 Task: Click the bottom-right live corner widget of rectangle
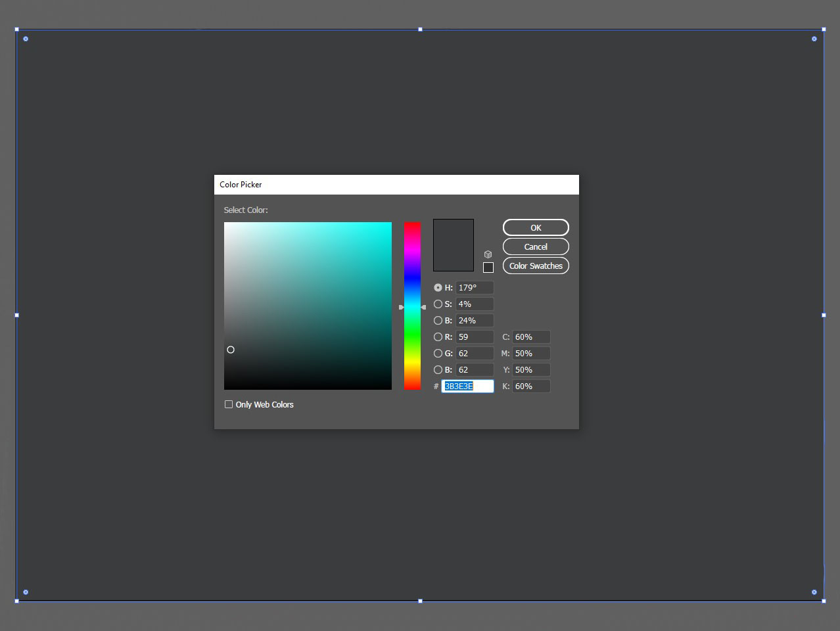(x=814, y=592)
